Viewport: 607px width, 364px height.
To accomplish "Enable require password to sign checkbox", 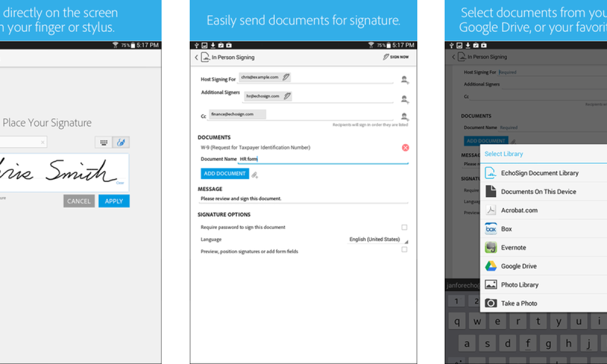I will (404, 227).
